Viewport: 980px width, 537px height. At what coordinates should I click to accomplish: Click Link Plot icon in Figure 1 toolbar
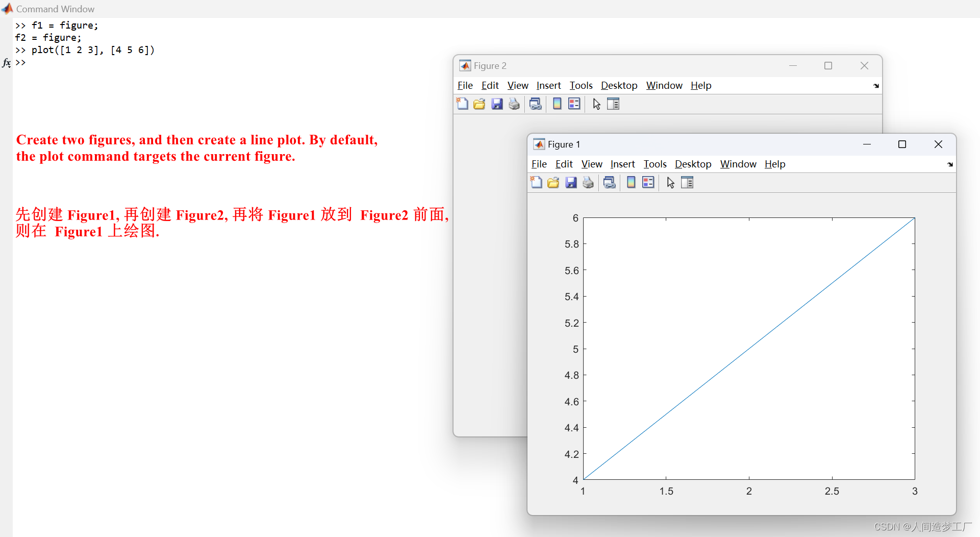[x=610, y=182]
